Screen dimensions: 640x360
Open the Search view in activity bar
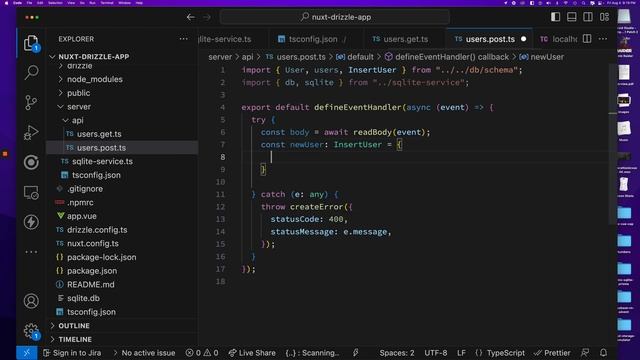pyautogui.click(x=31, y=73)
